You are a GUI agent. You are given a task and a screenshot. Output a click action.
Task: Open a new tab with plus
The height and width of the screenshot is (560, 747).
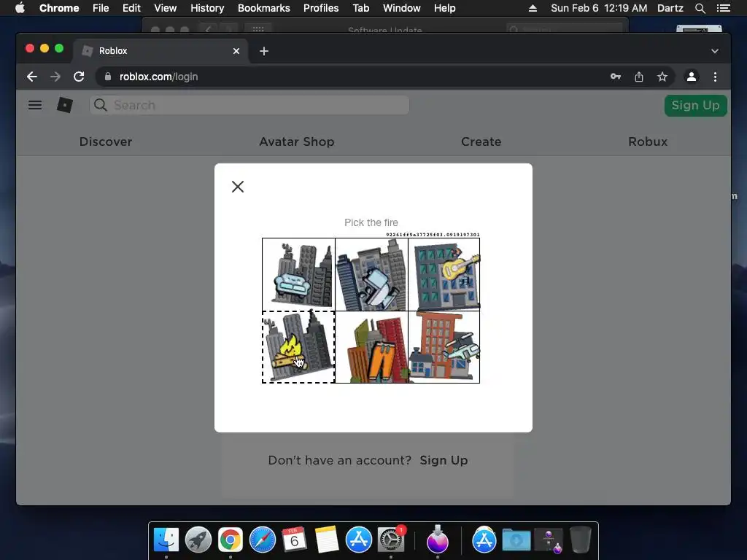264,51
